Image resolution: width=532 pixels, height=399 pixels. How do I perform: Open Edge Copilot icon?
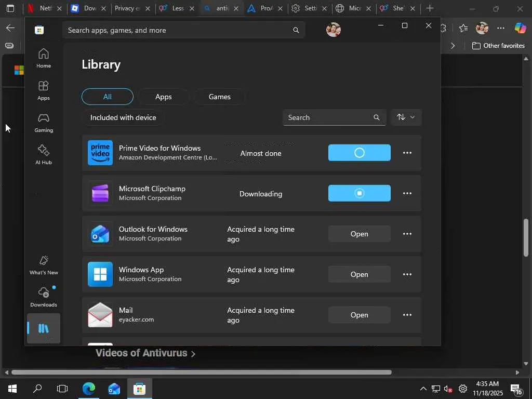click(520, 28)
